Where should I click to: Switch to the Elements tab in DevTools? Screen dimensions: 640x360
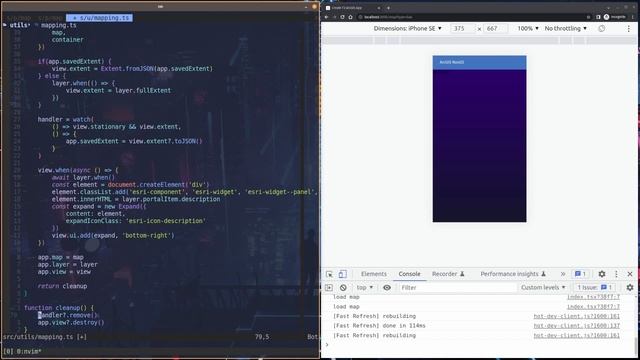[373, 274]
